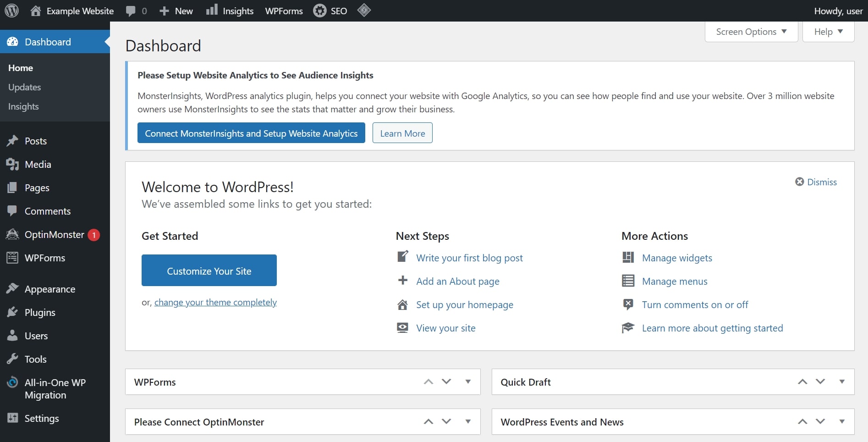Click the house icon beside Set up homepage
Image resolution: width=868 pixels, height=442 pixels.
coord(402,304)
